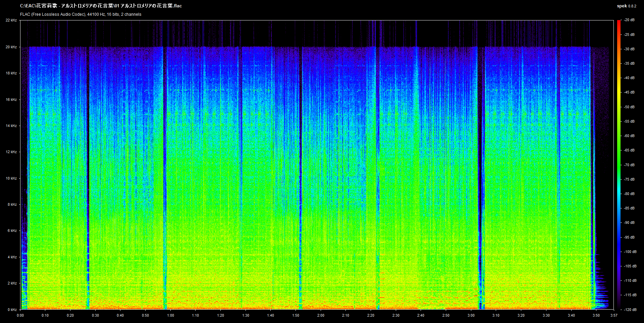
Task: Click the 1:30 time axis label
Action: (246, 315)
